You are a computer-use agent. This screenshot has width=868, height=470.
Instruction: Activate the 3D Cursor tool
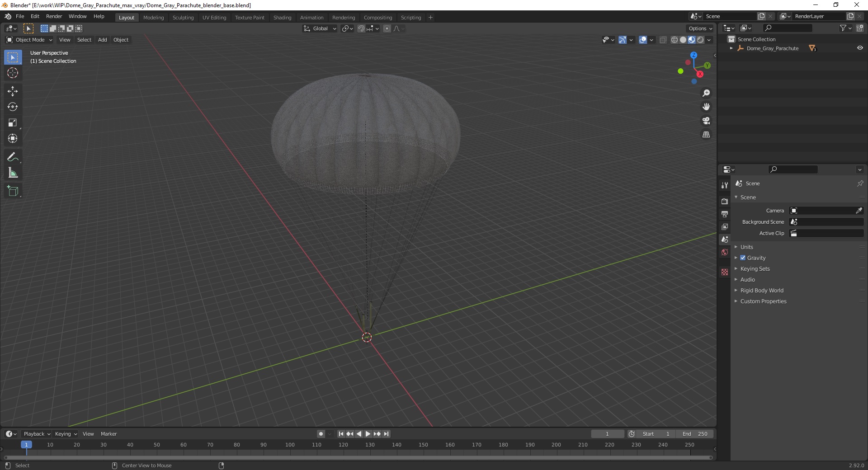pyautogui.click(x=13, y=73)
